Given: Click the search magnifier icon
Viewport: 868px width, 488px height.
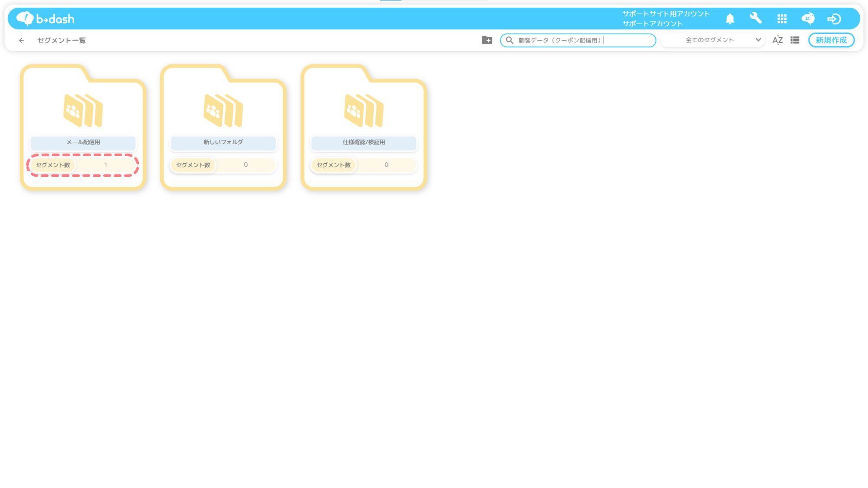Looking at the screenshot, I should 510,40.
